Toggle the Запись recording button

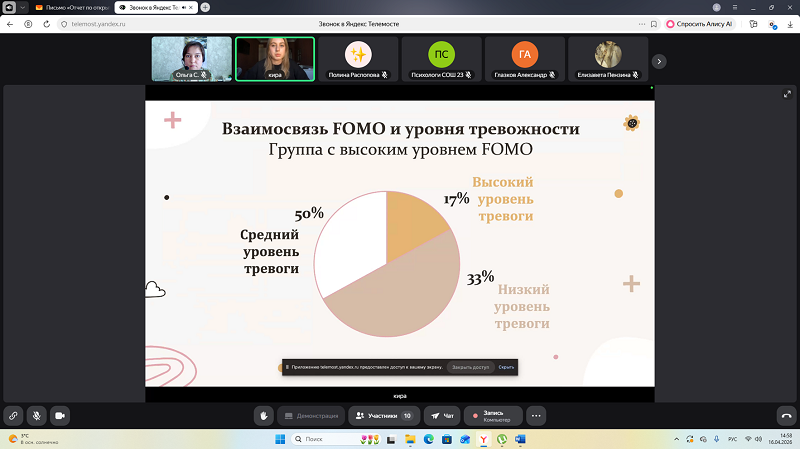point(493,416)
